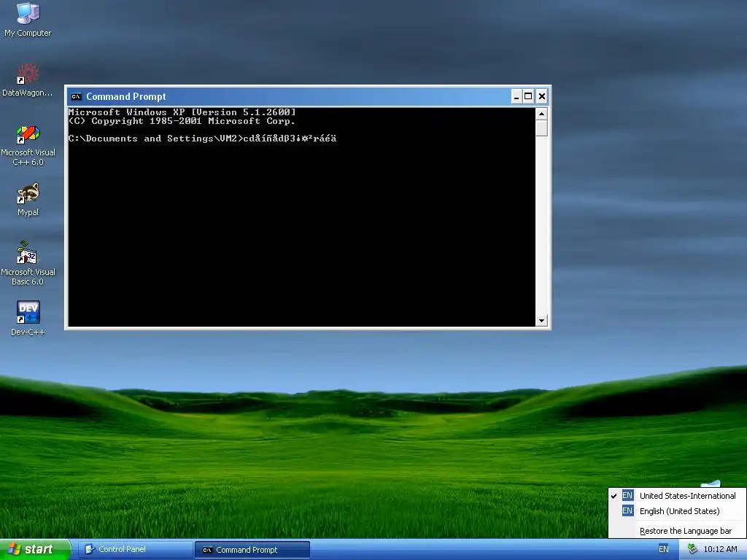The width and height of the screenshot is (747, 560).
Task: Click the command line after Settings\VM2>
Action: pyautogui.click(x=290, y=139)
